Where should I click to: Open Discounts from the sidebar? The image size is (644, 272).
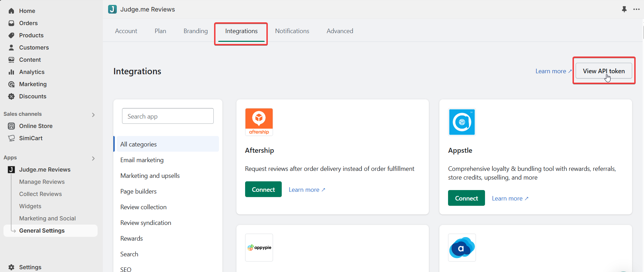[32, 96]
